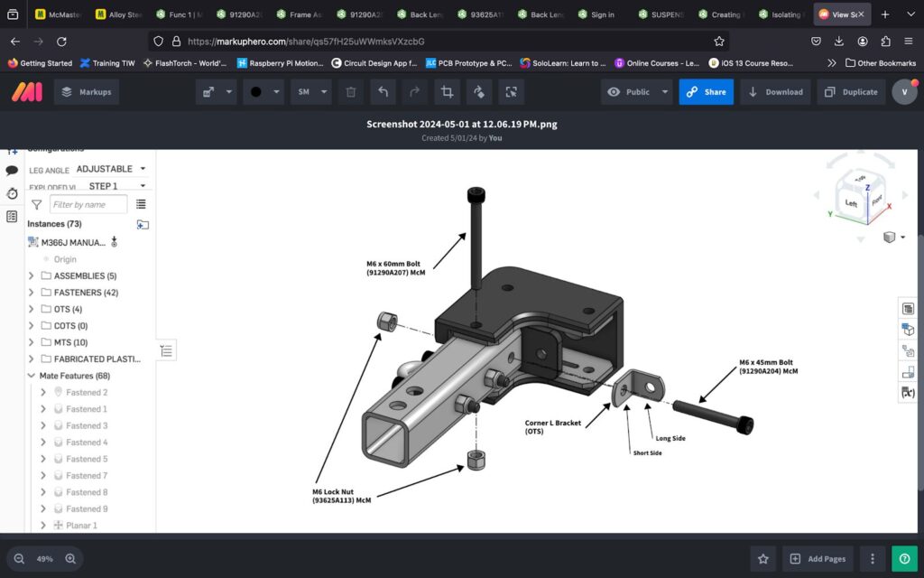Open the Public visibility dropdown

[x=638, y=92]
